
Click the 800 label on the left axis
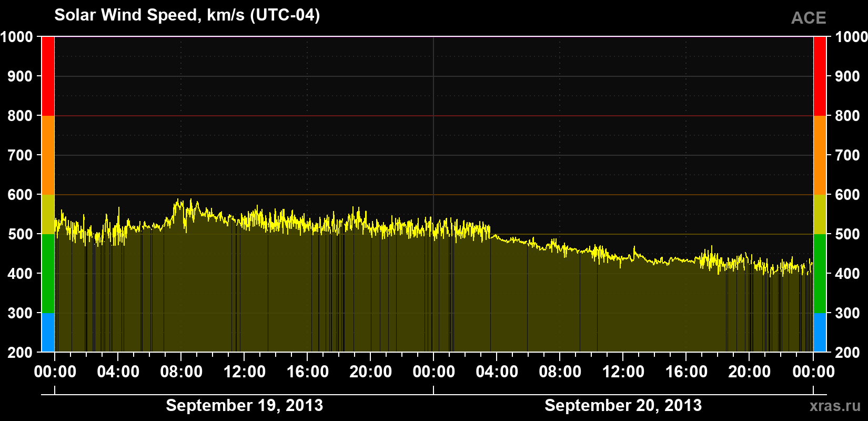pyautogui.click(x=21, y=116)
